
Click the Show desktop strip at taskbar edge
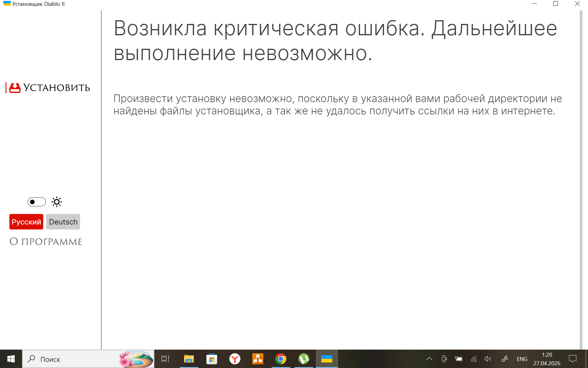click(x=586, y=359)
